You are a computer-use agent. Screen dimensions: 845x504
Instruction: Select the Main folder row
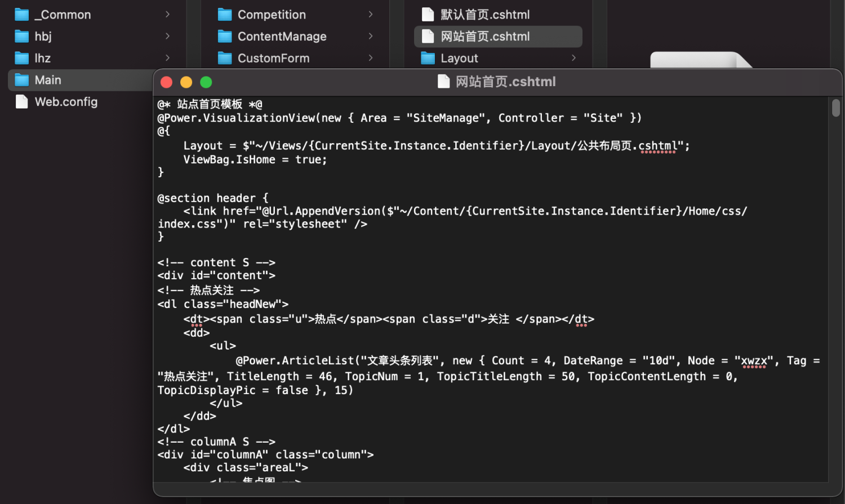pyautogui.click(x=79, y=80)
